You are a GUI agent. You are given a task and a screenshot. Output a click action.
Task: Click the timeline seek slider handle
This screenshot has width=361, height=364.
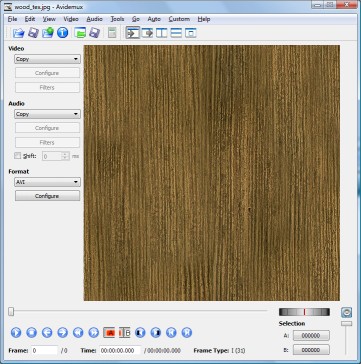11,312
